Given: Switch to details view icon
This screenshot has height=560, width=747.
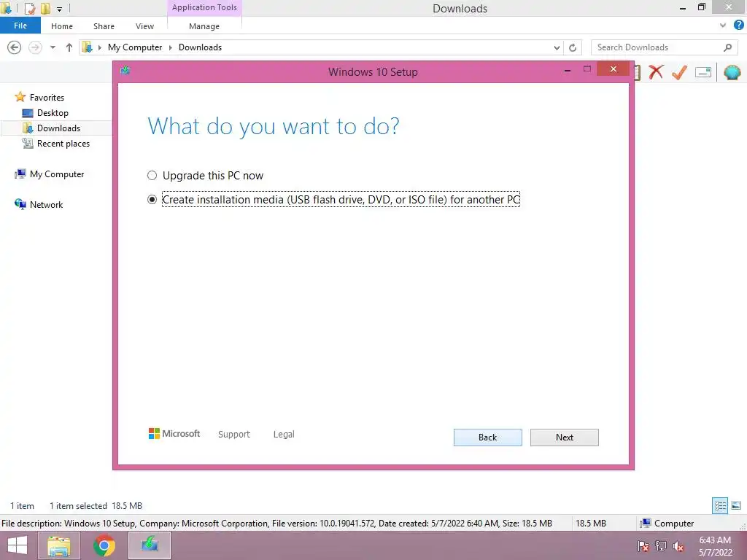Looking at the screenshot, I should (720, 505).
